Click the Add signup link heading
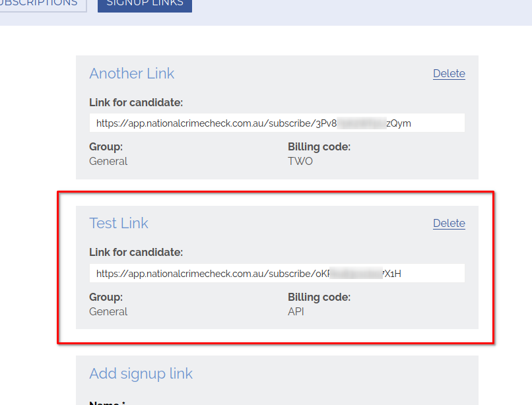The height and width of the screenshot is (405, 532). (x=141, y=373)
